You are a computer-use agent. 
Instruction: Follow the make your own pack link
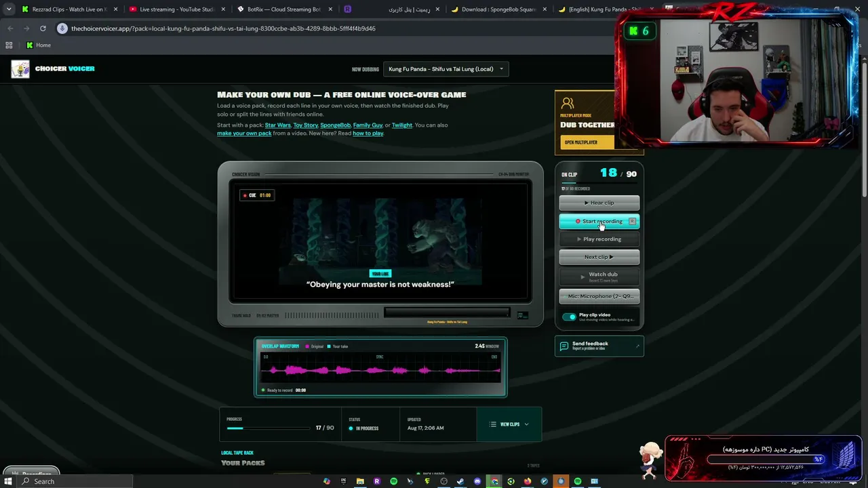click(244, 134)
